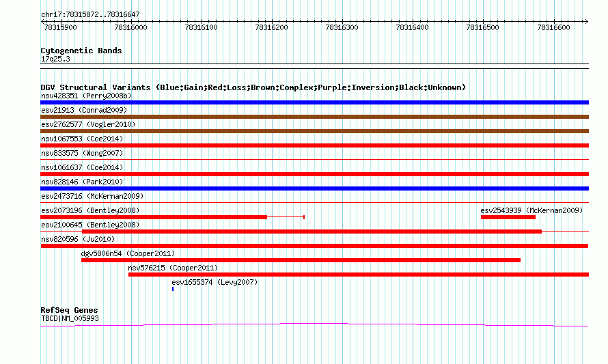Open nsv576215 (Cooper2011) variant label
Image resolution: width=608 pixels, height=364 pixels.
point(173,268)
